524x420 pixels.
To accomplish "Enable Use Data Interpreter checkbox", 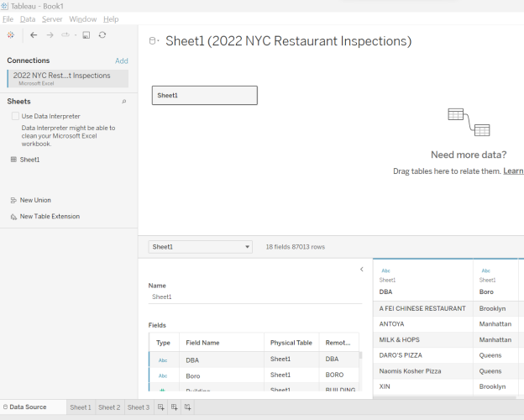I will 15,116.
